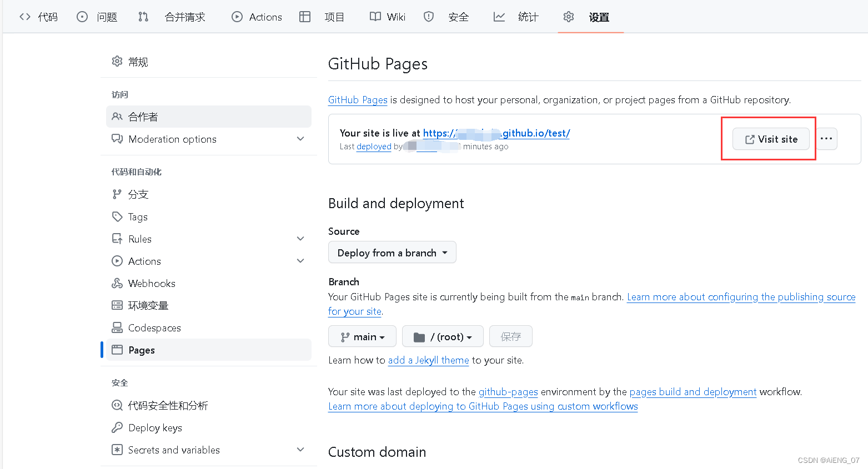
Task: Open the live site github.io/test/ URL
Action: [x=496, y=133]
